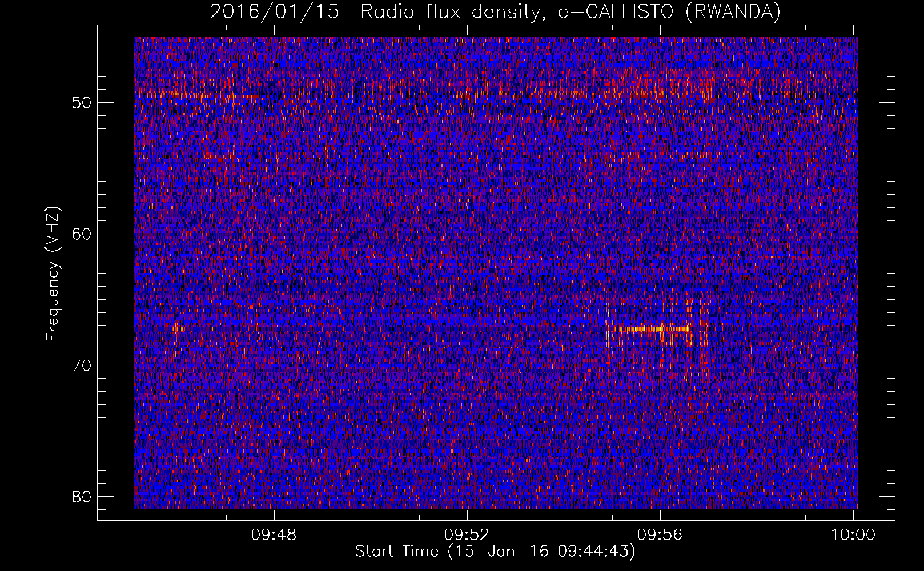Click the frequency tick label '50'

pos(82,103)
